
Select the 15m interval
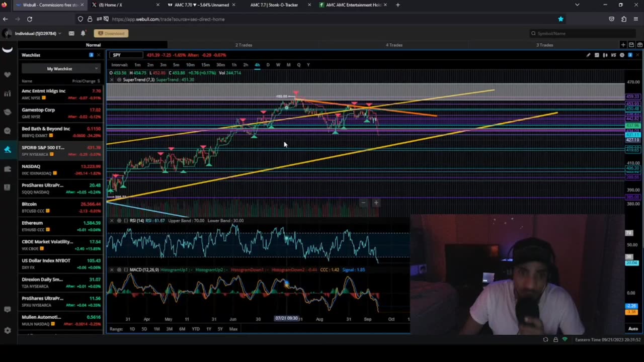coord(205,65)
